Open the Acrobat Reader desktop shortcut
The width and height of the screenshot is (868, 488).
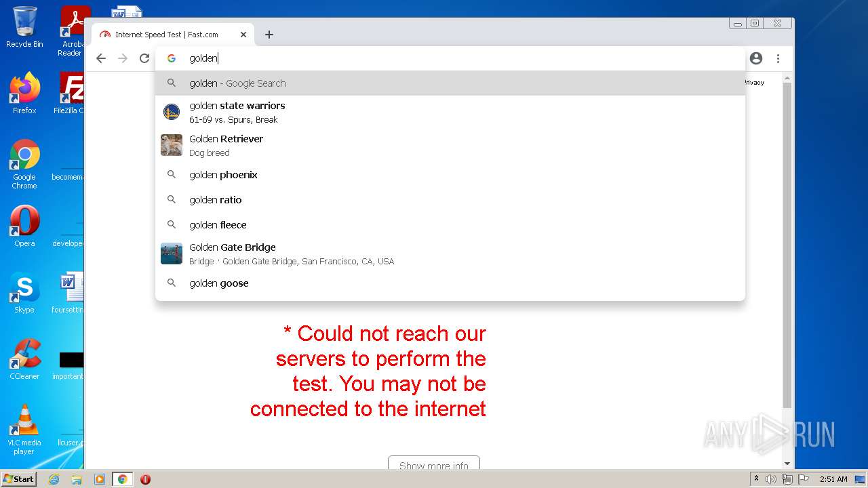click(x=72, y=31)
